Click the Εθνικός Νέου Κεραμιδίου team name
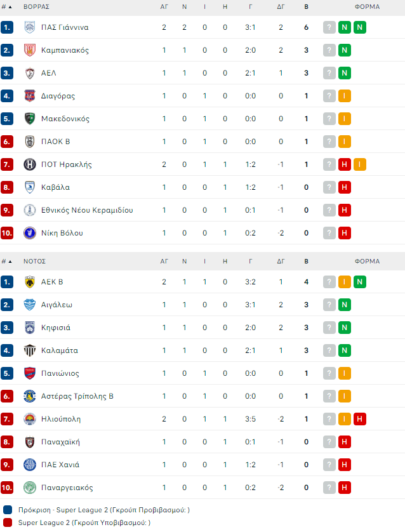405x532 pixels. 86,210
